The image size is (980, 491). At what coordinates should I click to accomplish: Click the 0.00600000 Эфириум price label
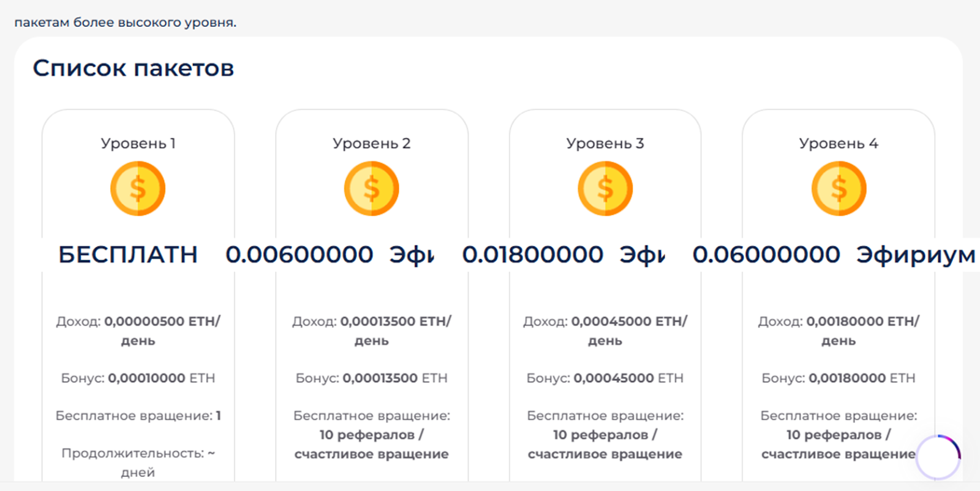[330, 255]
